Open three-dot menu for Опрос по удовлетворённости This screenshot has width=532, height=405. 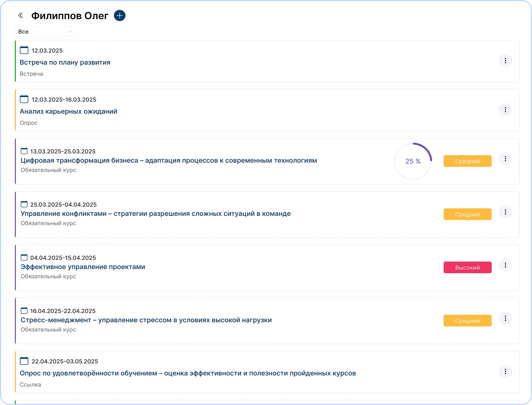click(x=505, y=372)
